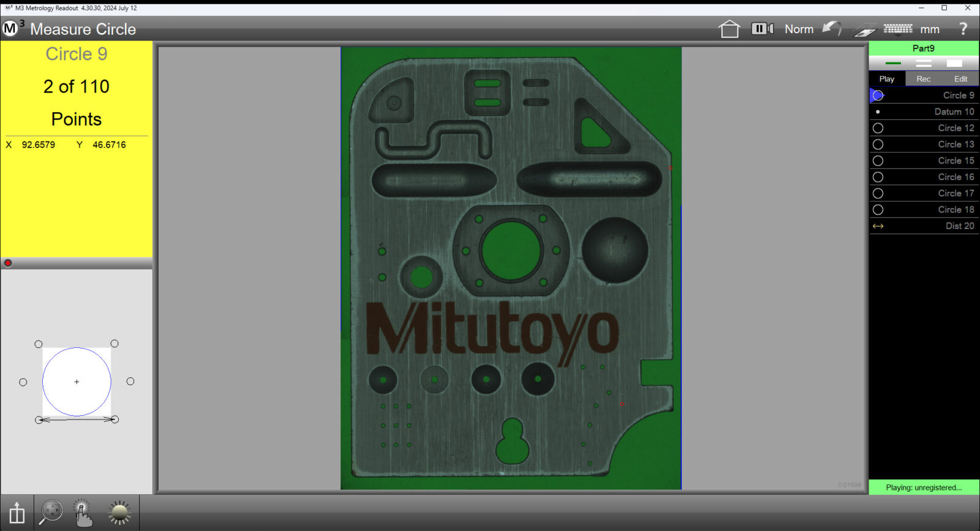Undo the last action

point(832,29)
